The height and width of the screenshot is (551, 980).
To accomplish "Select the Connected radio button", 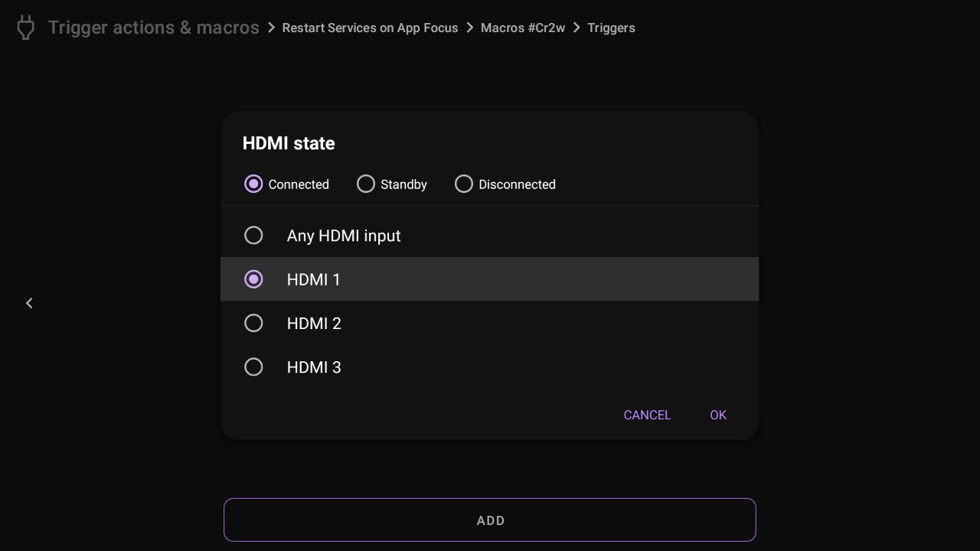I will point(253,184).
